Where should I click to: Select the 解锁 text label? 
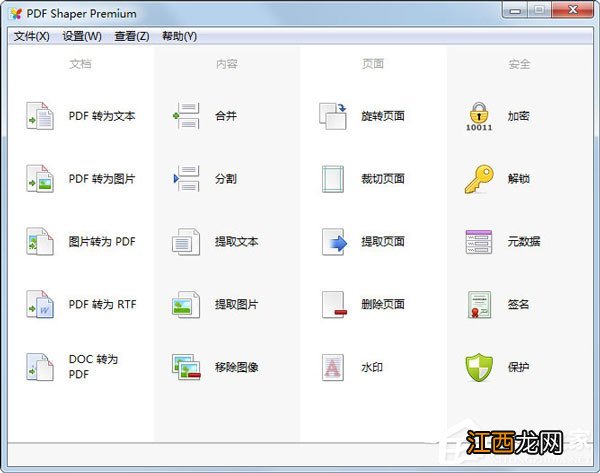[518, 179]
